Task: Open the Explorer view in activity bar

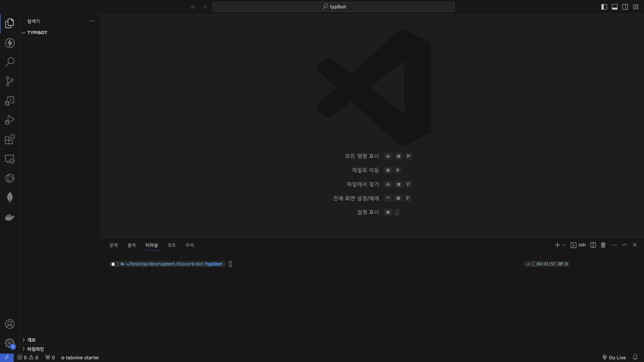Action: point(10,23)
